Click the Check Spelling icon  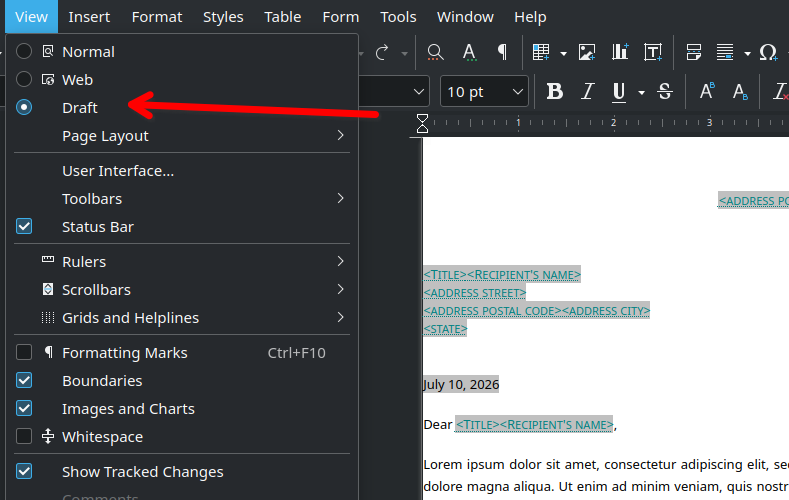click(469, 52)
